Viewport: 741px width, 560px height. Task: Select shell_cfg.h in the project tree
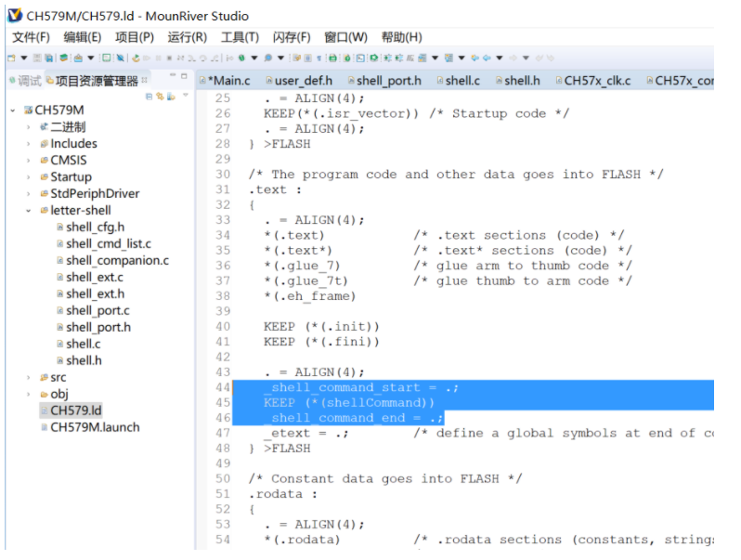pos(95,228)
